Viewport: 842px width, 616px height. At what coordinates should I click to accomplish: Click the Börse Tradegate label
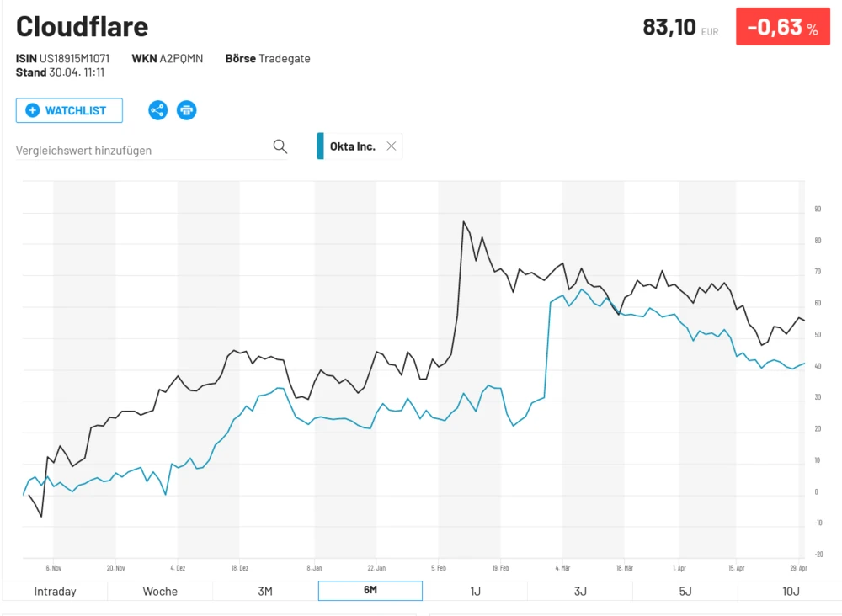tap(267, 58)
